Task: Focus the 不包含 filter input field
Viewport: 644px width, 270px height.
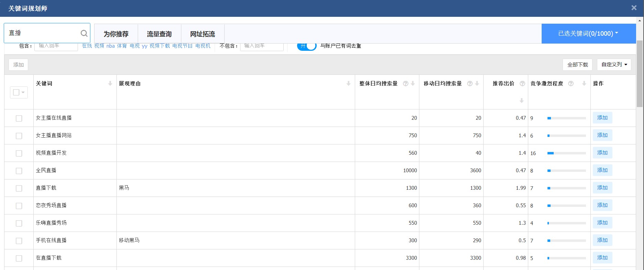Action: point(262,46)
